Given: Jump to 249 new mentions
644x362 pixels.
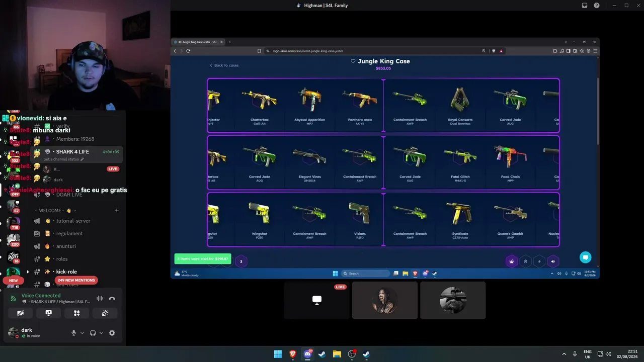Looking at the screenshot, I should [x=75, y=280].
